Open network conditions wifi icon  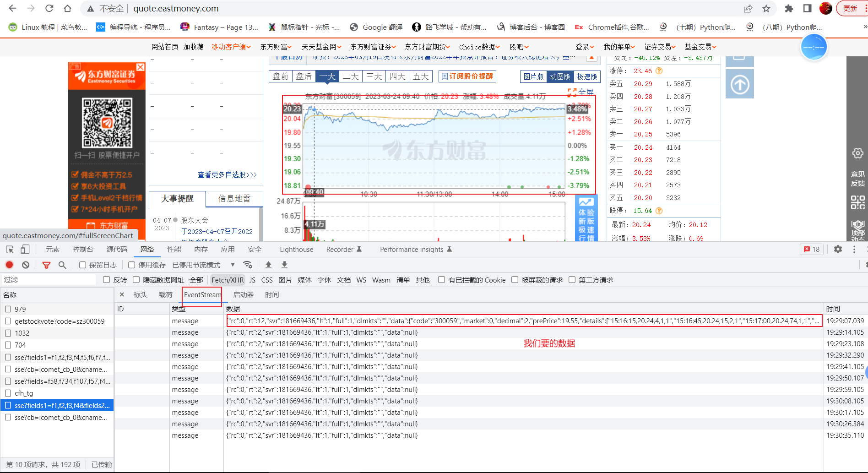(248, 265)
